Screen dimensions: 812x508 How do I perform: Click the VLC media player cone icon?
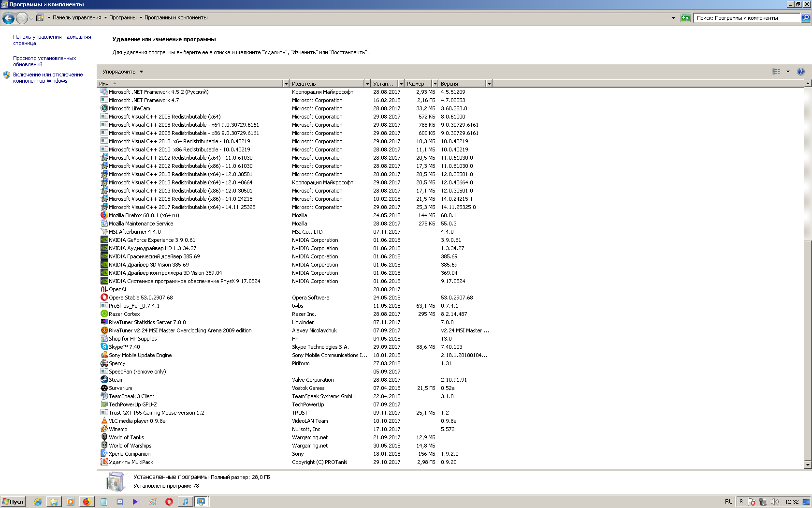click(104, 421)
